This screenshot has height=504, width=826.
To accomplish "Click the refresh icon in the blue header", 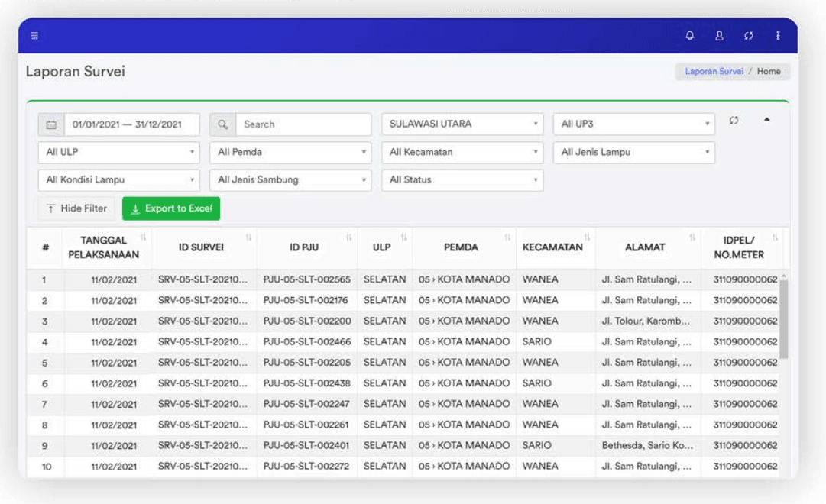I will [x=749, y=35].
